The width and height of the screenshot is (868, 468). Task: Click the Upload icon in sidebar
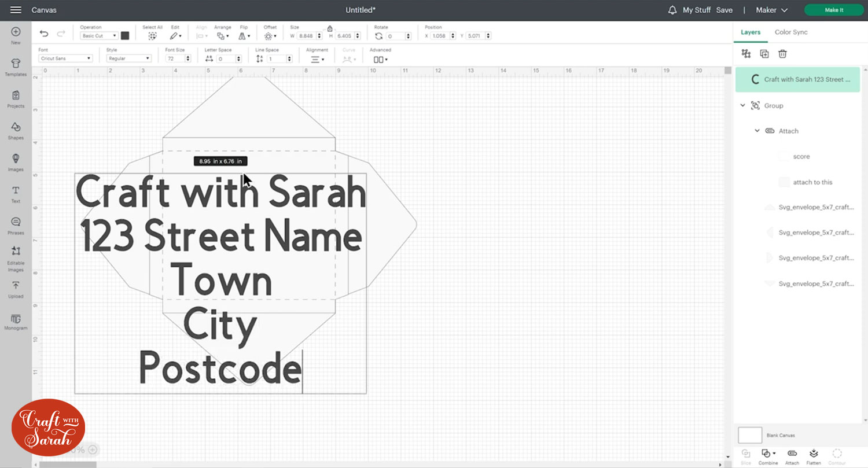click(16, 289)
